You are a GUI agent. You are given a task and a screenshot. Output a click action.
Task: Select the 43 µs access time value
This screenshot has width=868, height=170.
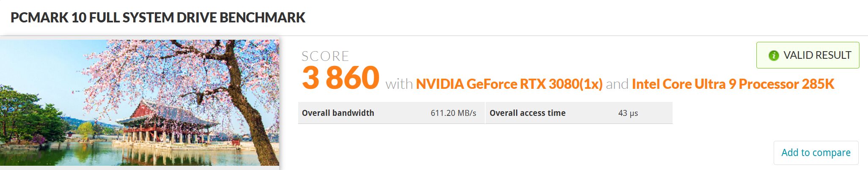[628, 113]
